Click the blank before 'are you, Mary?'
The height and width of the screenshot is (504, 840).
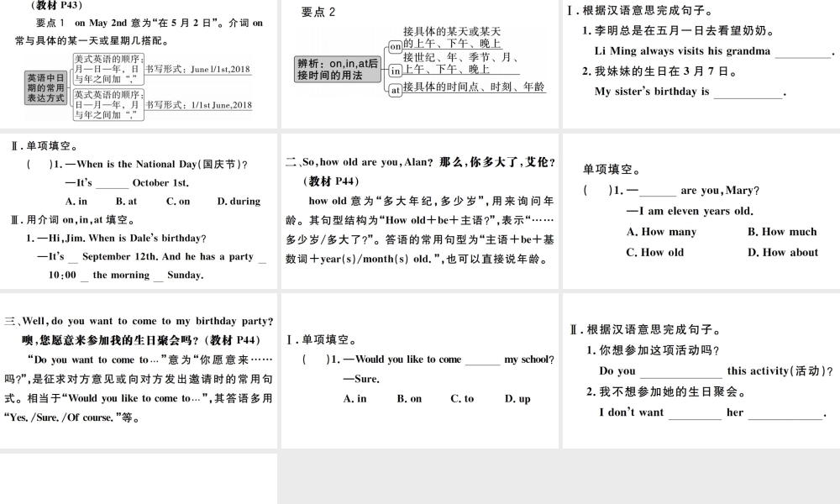pyautogui.click(x=658, y=192)
